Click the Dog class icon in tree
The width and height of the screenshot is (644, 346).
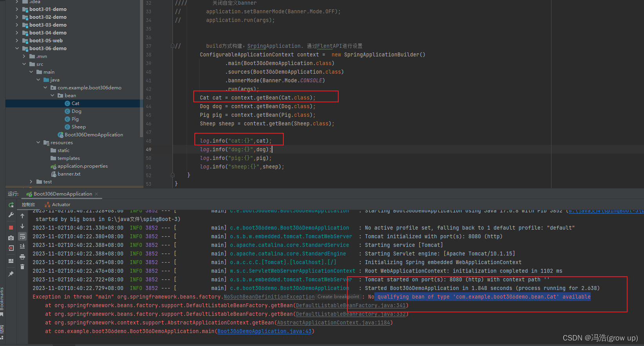[67, 111]
